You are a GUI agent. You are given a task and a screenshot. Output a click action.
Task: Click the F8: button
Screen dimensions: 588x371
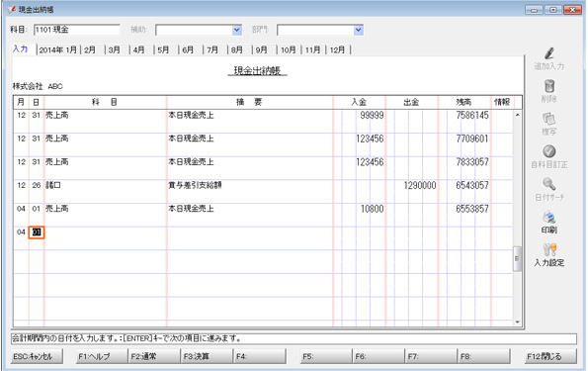484,356
